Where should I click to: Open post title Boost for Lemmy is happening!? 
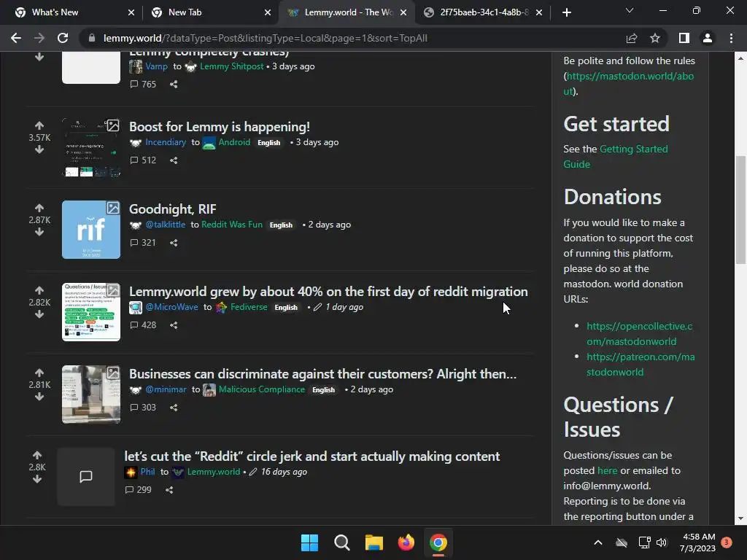pyautogui.click(x=220, y=127)
